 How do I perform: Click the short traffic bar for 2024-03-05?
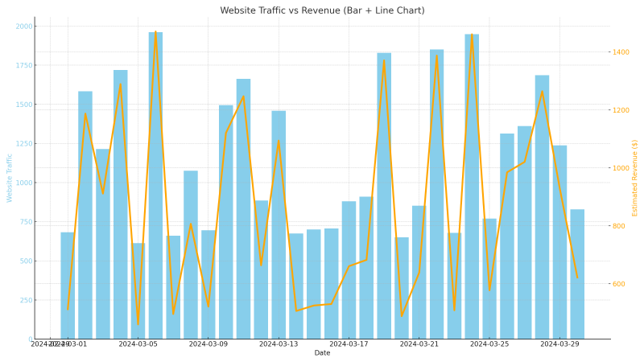[138, 290]
